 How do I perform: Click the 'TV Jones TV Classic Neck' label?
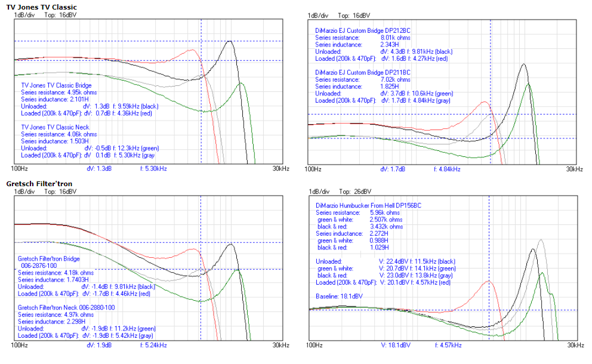tap(55, 127)
